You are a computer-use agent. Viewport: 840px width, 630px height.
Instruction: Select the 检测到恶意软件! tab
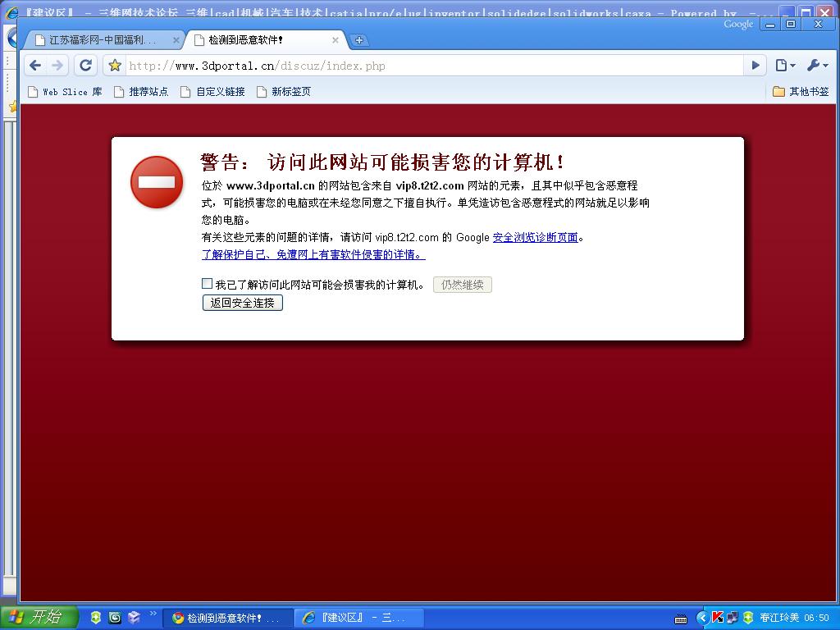point(265,40)
